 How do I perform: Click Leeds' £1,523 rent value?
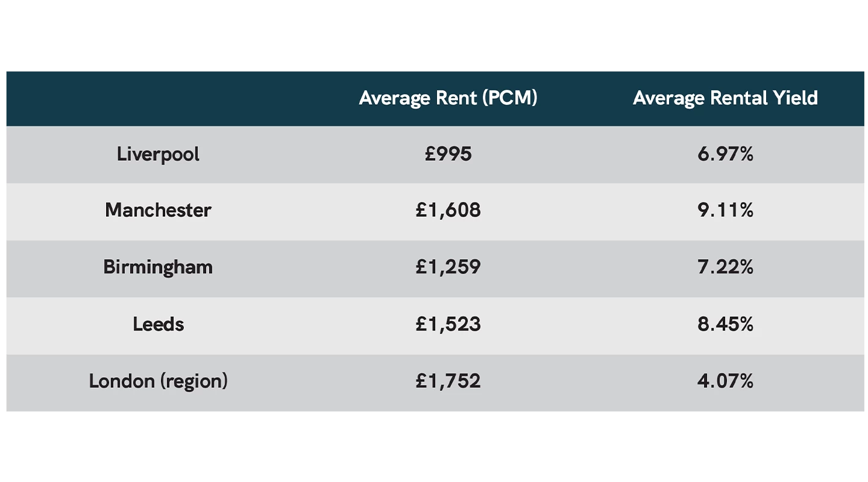coord(448,324)
